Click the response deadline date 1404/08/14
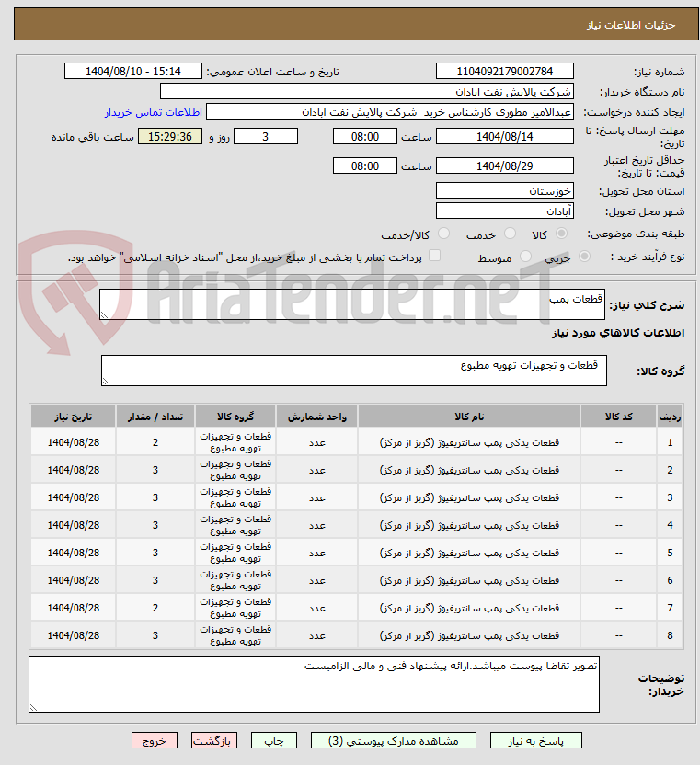This screenshot has height=765, width=700. click(x=505, y=136)
